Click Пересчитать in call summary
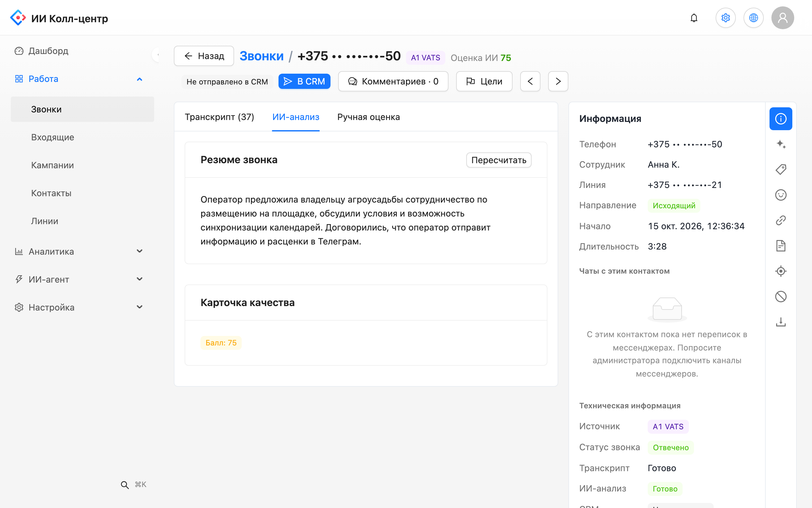This screenshot has height=508, width=812. tap(499, 160)
